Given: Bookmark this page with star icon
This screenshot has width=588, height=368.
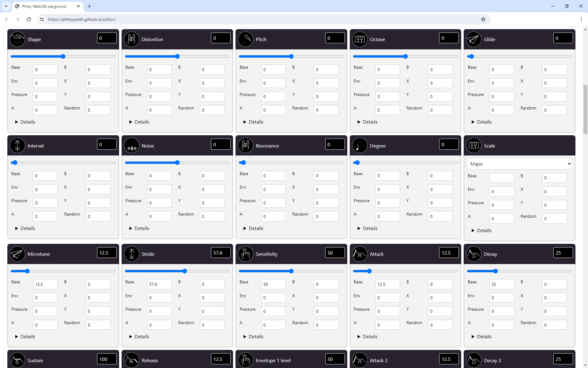Looking at the screenshot, I should (x=483, y=19).
